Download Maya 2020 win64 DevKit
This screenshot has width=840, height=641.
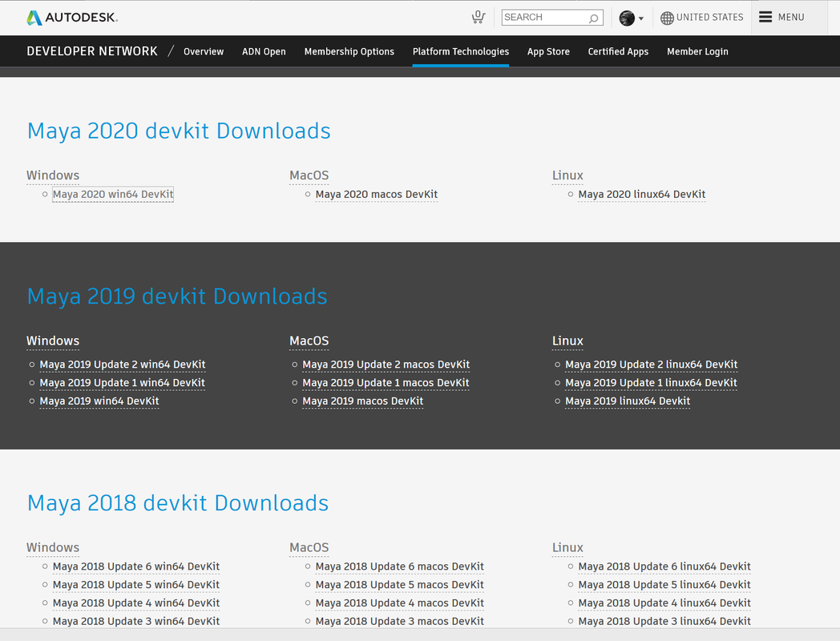113,195
